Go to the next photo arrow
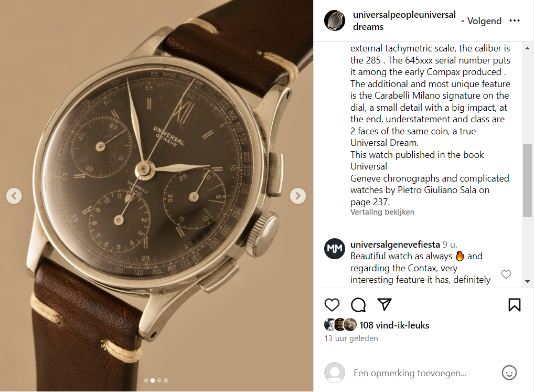The image size is (534, 392). tap(297, 196)
